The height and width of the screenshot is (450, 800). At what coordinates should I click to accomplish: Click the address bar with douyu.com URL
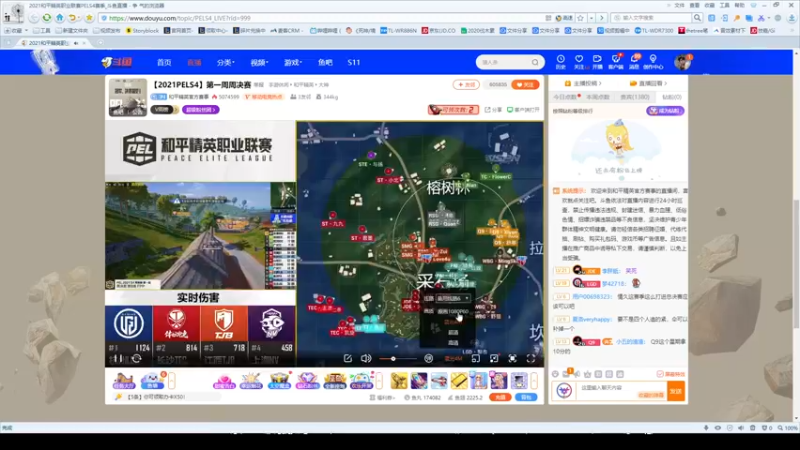(x=321, y=18)
